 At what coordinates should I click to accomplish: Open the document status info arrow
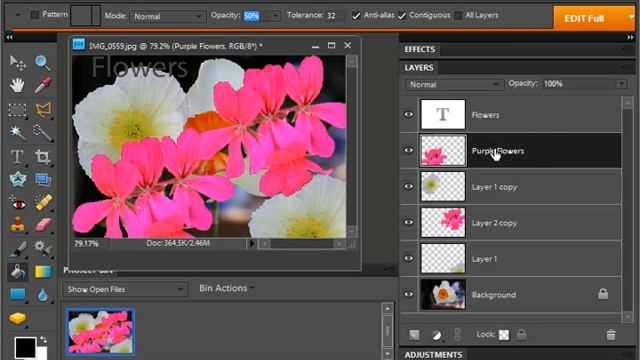252,244
